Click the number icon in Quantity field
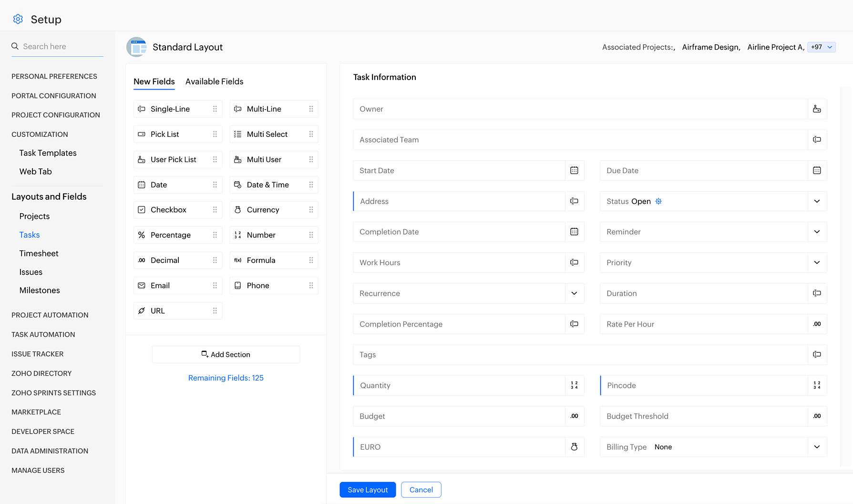 click(574, 386)
